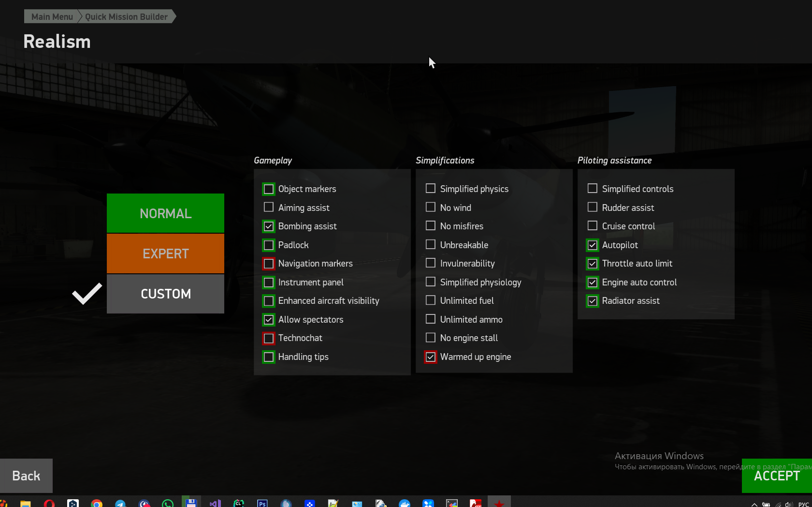Tick the Simplified controls checkbox
Screen dimensions: 812x507
point(593,188)
